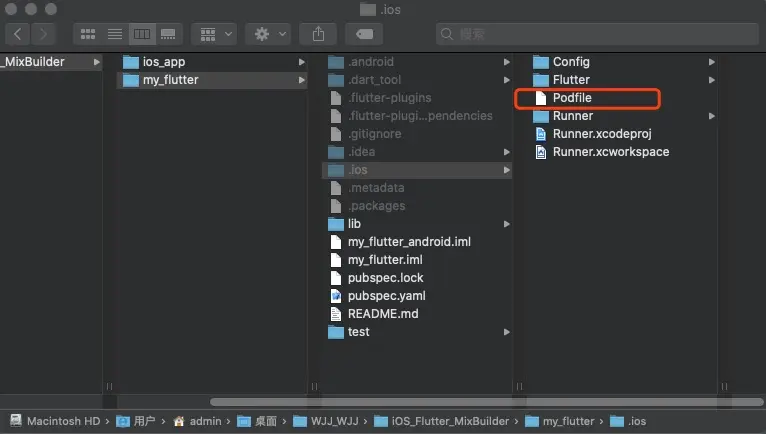Image resolution: width=766 pixels, height=434 pixels.
Task: Select the .ios folder row
Action: (418, 170)
